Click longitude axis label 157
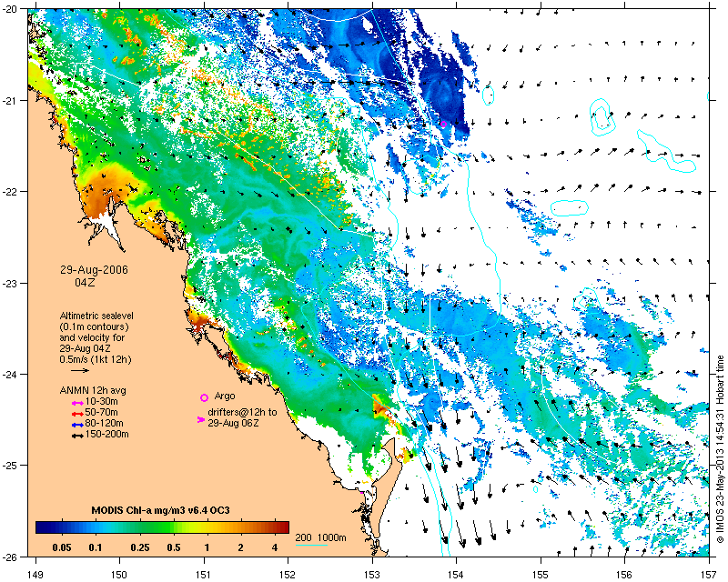This screenshot has width=728, height=582. pos(710,575)
